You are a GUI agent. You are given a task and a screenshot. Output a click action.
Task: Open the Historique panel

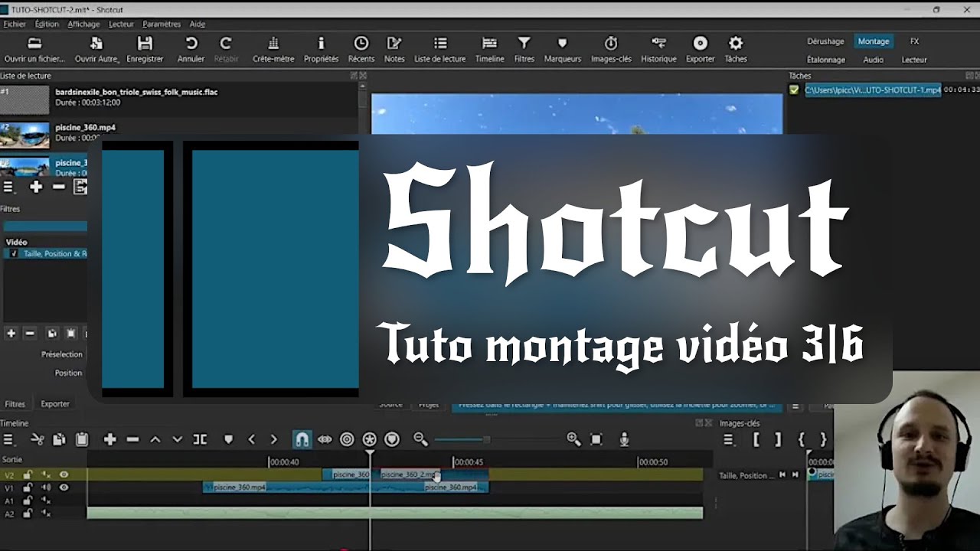click(658, 50)
